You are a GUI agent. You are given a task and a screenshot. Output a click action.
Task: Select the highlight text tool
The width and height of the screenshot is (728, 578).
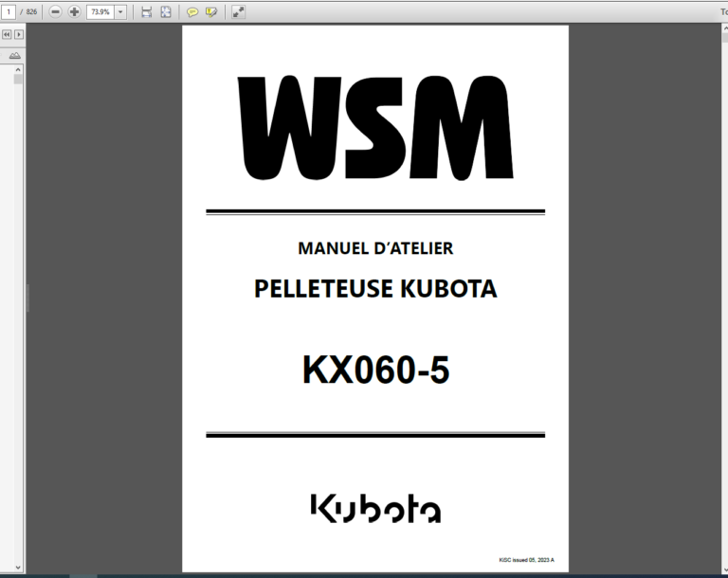point(211,12)
